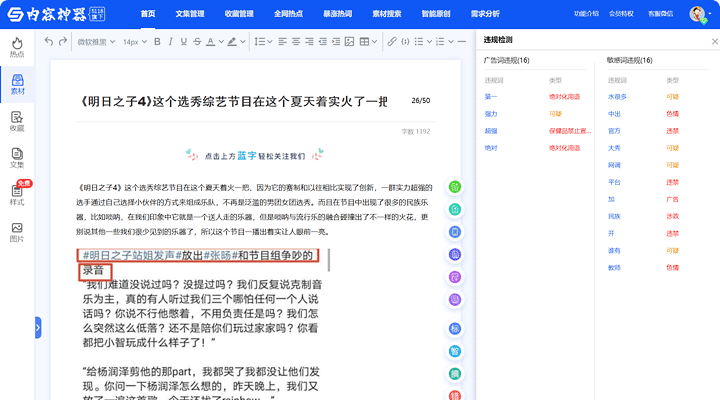Apply bulleted list

tap(419, 42)
